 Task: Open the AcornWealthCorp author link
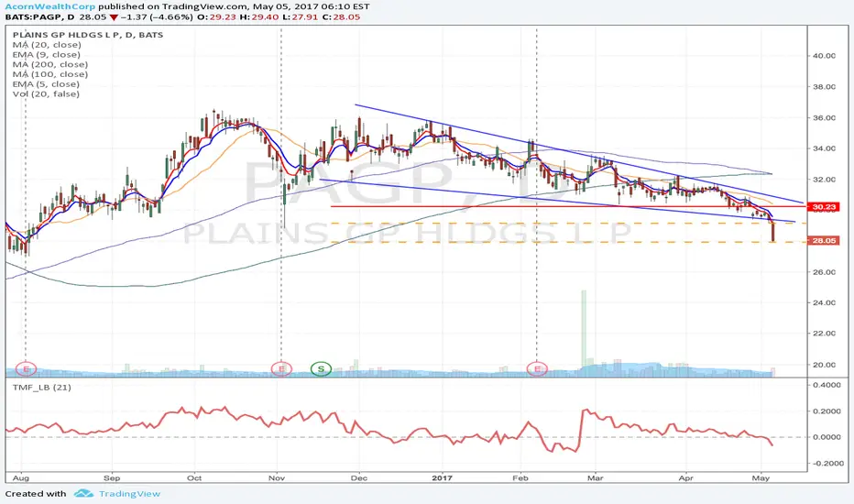(50, 6)
